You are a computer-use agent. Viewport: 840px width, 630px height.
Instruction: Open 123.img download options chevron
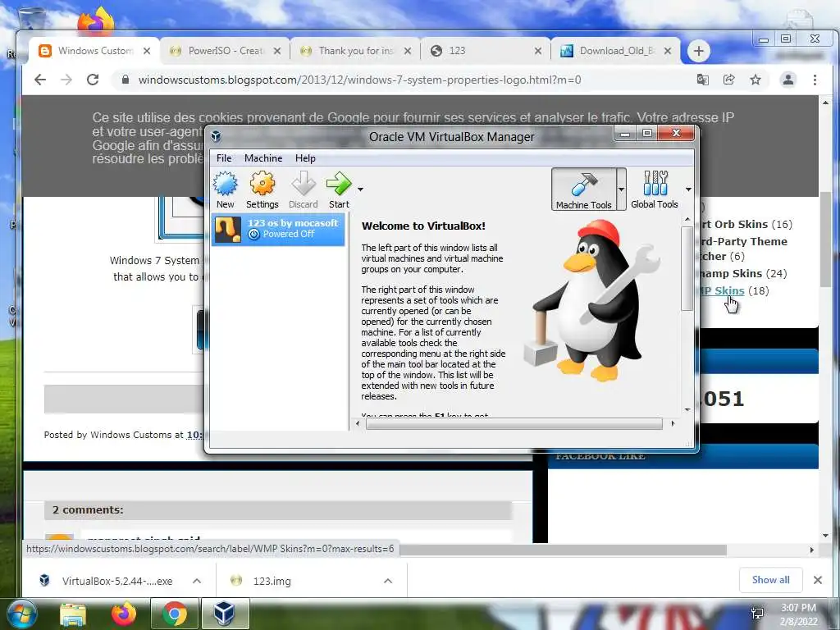[388, 581]
